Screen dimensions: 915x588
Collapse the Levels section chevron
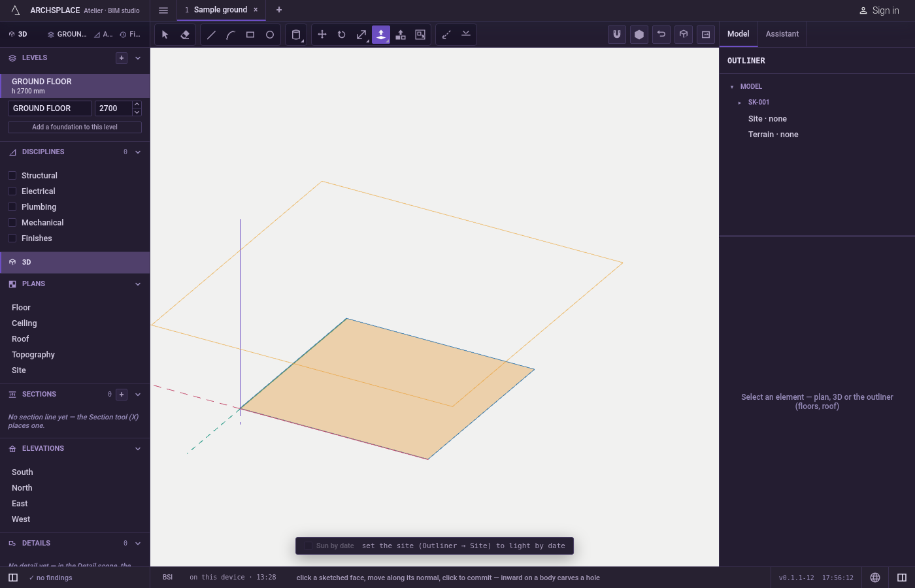pos(138,58)
